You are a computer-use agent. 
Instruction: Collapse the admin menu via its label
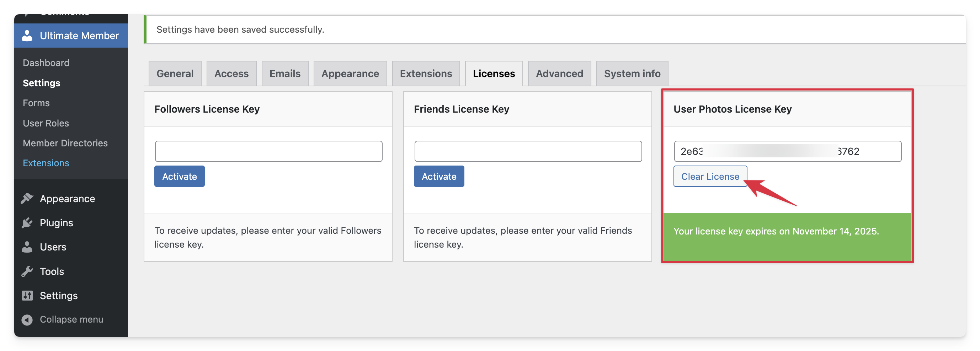[x=71, y=319]
